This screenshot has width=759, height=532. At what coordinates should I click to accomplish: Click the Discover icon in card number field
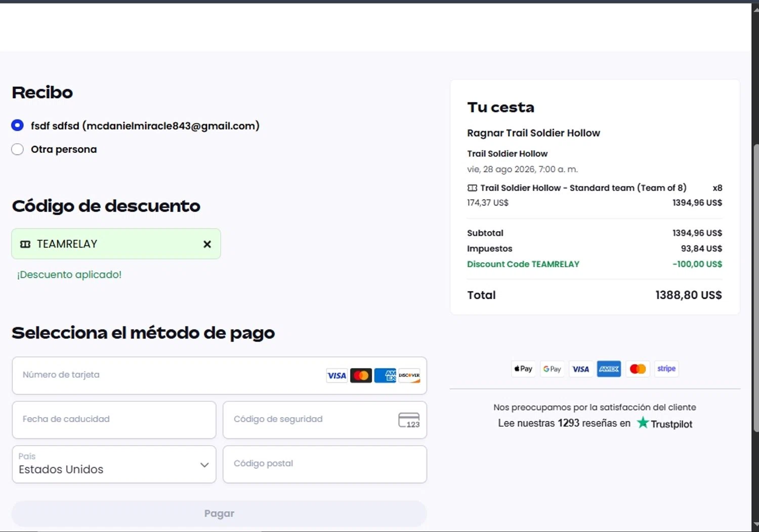(x=409, y=376)
